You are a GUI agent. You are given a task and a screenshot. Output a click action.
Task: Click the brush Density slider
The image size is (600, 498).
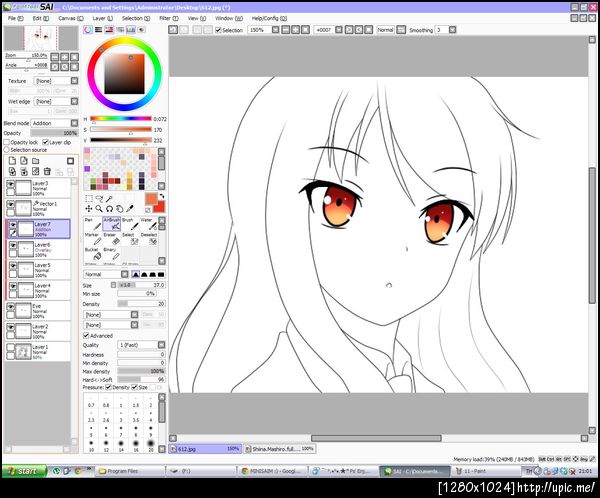(141, 304)
